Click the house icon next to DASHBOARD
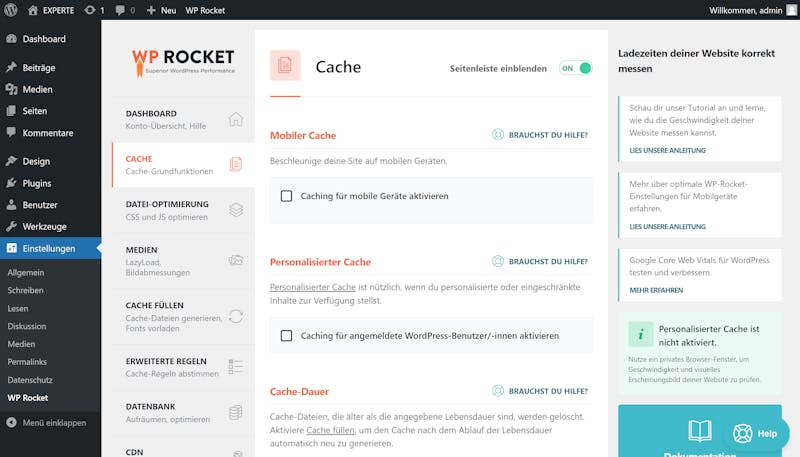The image size is (800, 457). [x=236, y=119]
